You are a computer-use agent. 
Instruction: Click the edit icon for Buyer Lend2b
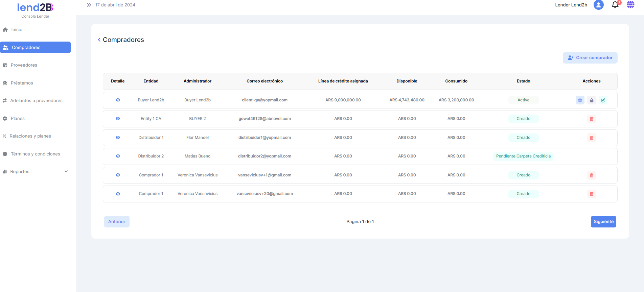603,100
